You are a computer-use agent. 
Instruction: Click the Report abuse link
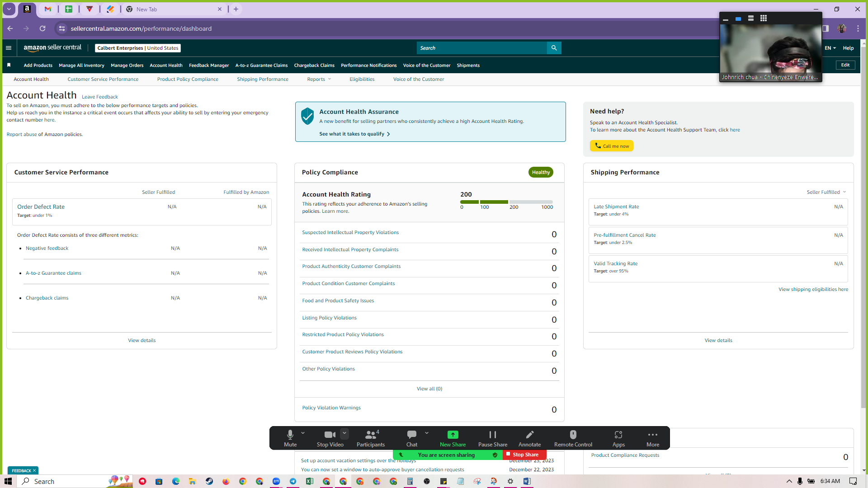click(x=22, y=134)
